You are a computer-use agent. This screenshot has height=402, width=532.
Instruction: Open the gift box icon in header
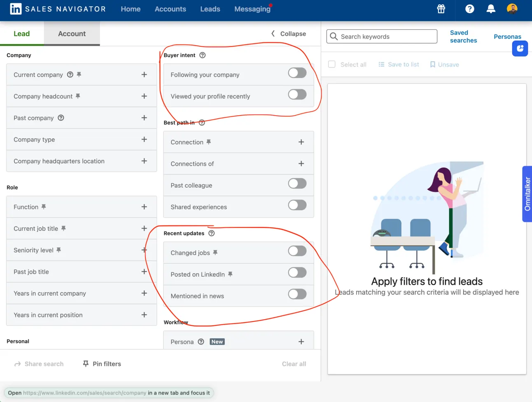(x=441, y=9)
